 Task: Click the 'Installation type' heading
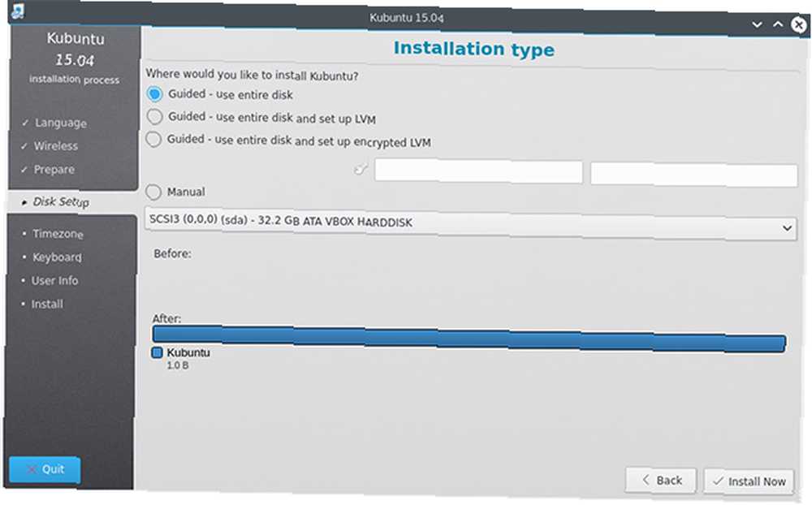474,49
